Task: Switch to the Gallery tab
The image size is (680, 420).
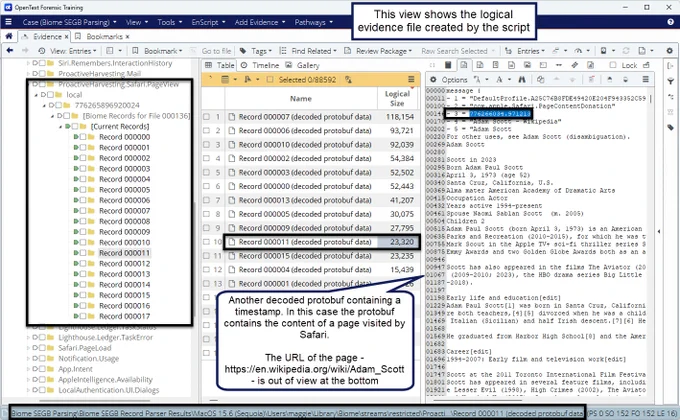Action: [303, 65]
